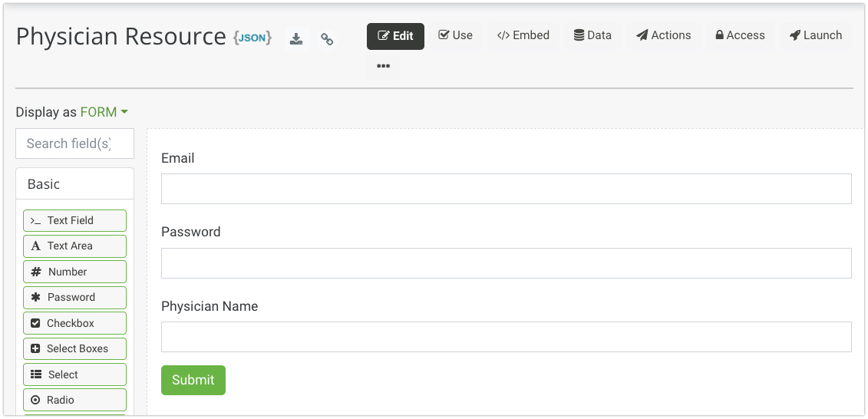Select the Number component
Image resolution: width=868 pixels, height=419 pixels.
coord(74,272)
